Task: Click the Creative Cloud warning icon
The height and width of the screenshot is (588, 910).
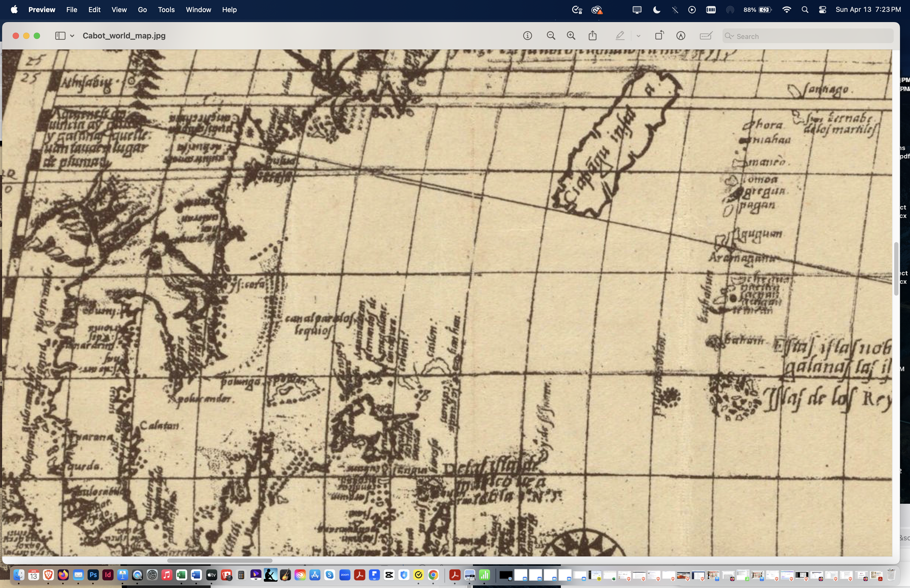Action: tap(597, 9)
